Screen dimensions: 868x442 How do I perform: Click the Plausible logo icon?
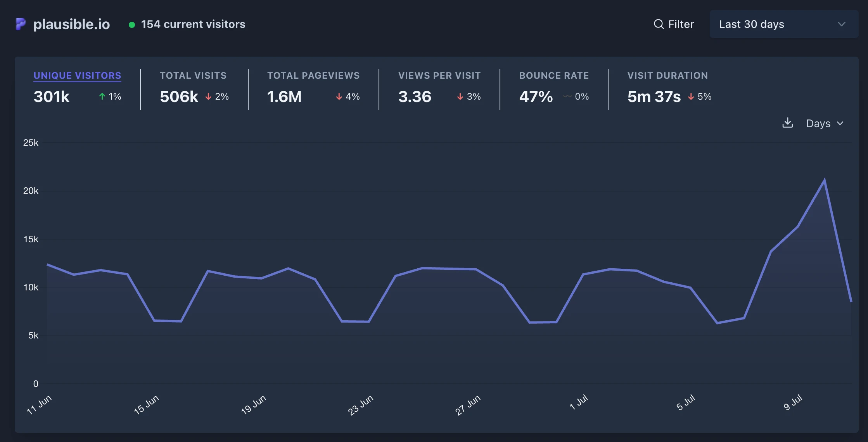coord(21,24)
